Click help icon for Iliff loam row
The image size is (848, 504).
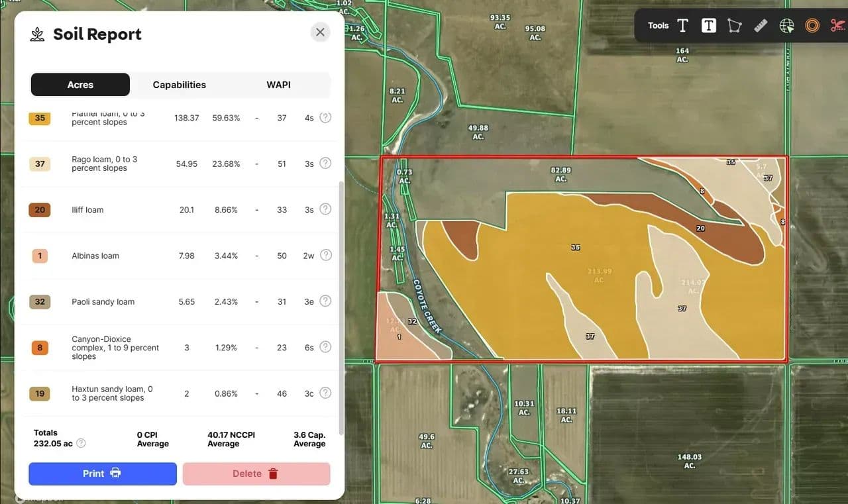click(325, 209)
